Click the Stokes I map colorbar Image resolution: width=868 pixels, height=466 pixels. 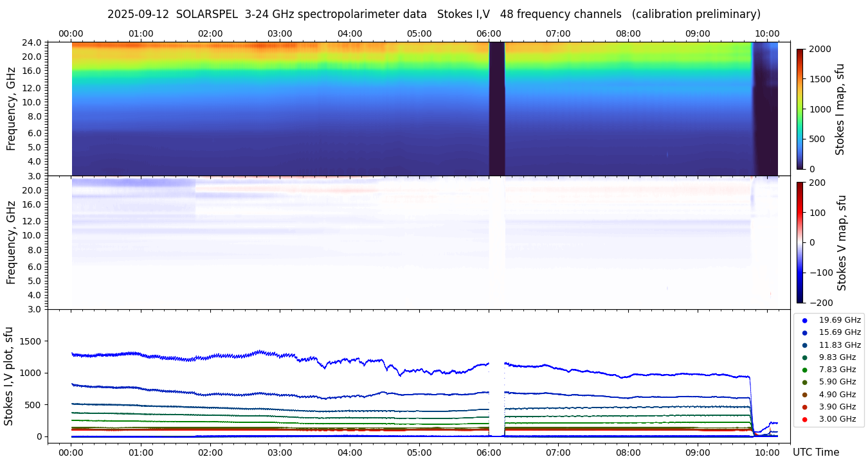(x=800, y=109)
